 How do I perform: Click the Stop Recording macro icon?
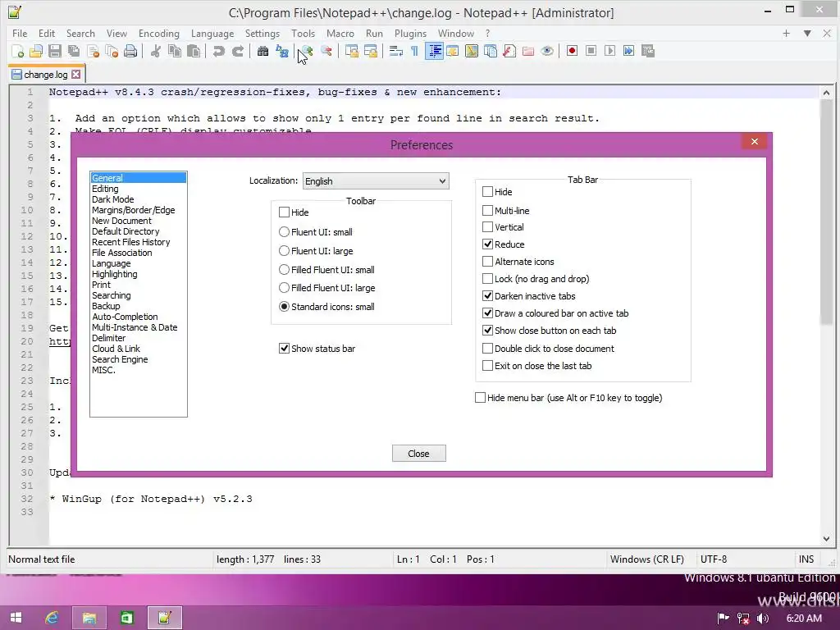591,51
